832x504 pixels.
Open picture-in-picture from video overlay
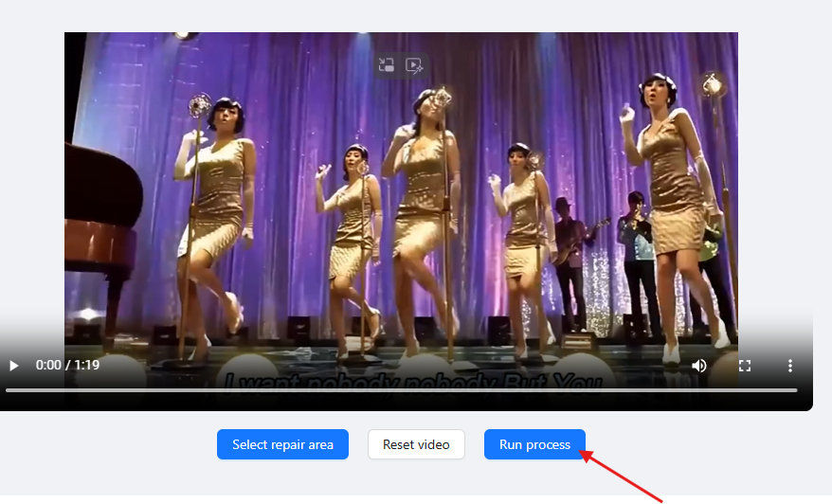pyautogui.click(x=386, y=65)
